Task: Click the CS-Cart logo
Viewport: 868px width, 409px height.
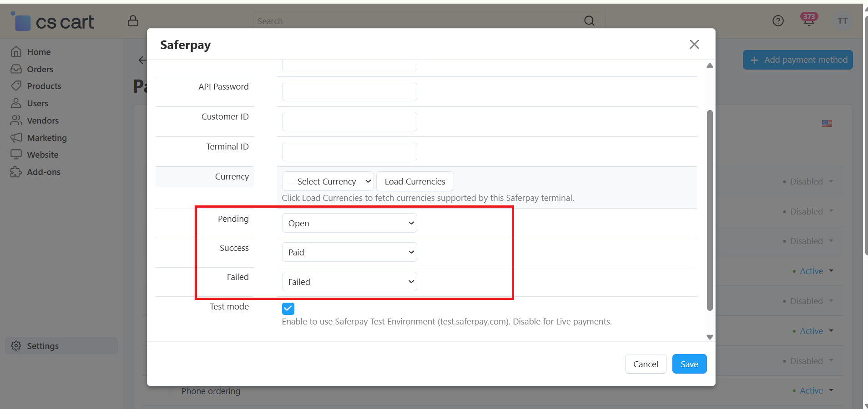Action: tap(53, 21)
